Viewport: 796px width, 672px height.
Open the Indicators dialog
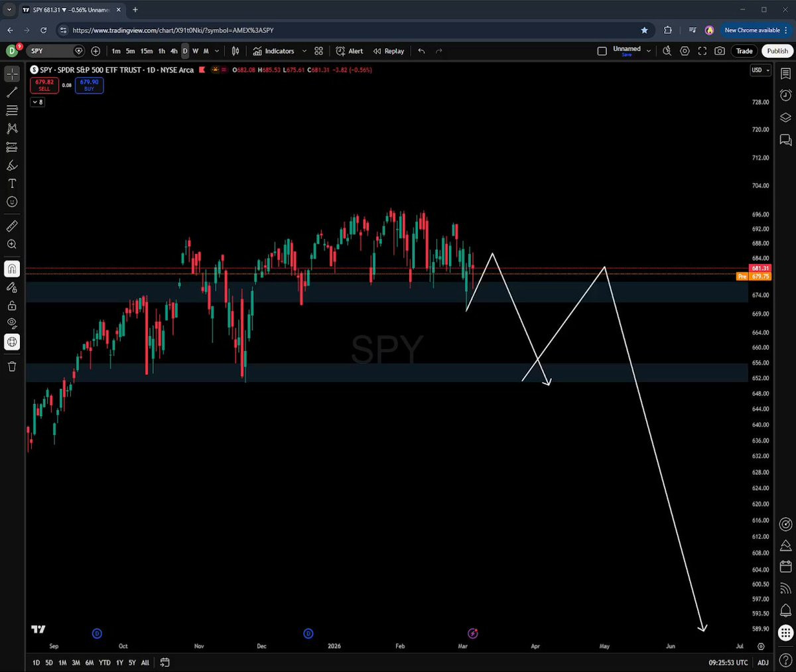tap(273, 51)
